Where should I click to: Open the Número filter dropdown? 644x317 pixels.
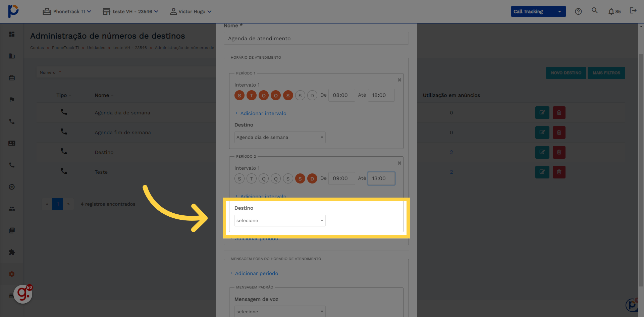51,72
